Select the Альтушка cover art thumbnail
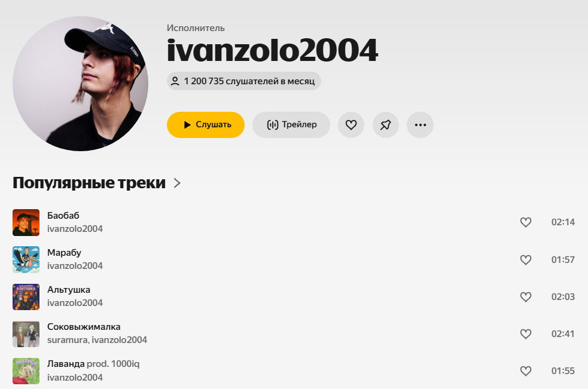The image size is (588, 389). (x=26, y=296)
